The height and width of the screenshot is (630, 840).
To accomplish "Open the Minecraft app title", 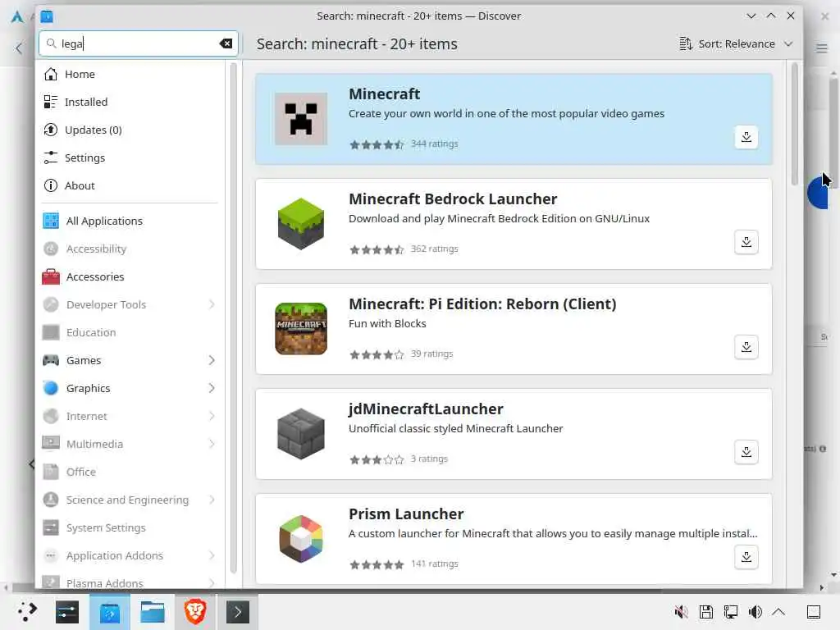I will click(384, 94).
